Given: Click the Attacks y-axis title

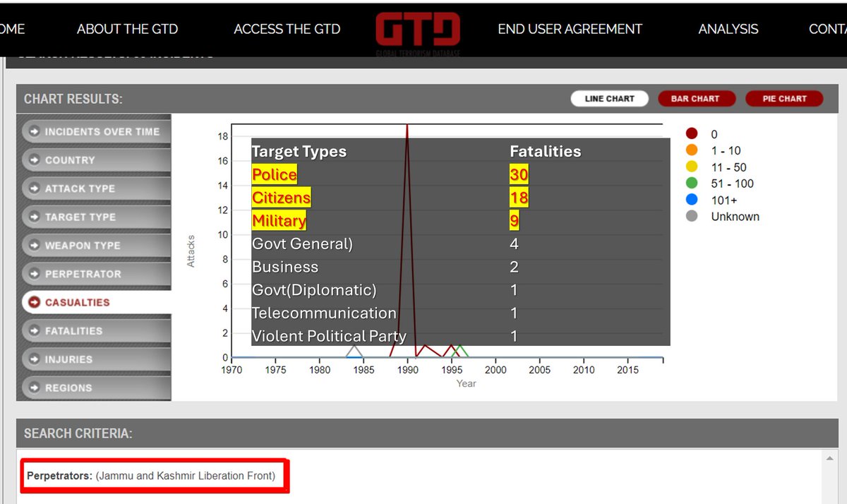Looking at the screenshot, I should (x=191, y=251).
